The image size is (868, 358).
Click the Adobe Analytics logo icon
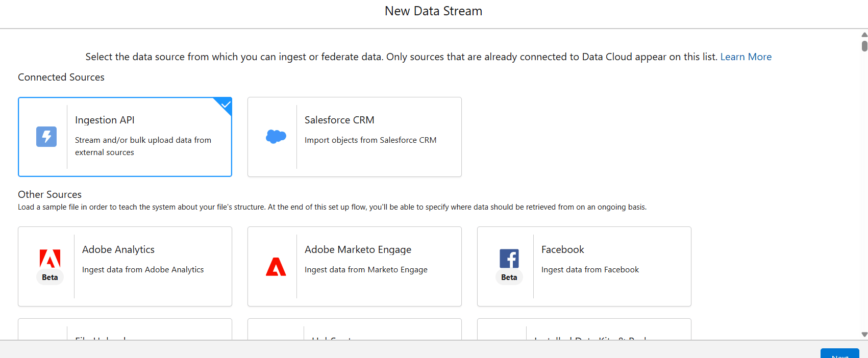tap(50, 259)
